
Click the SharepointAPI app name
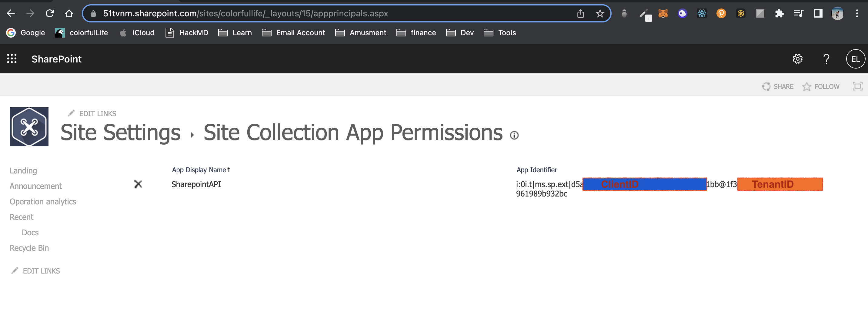click(x=196, y=184)
